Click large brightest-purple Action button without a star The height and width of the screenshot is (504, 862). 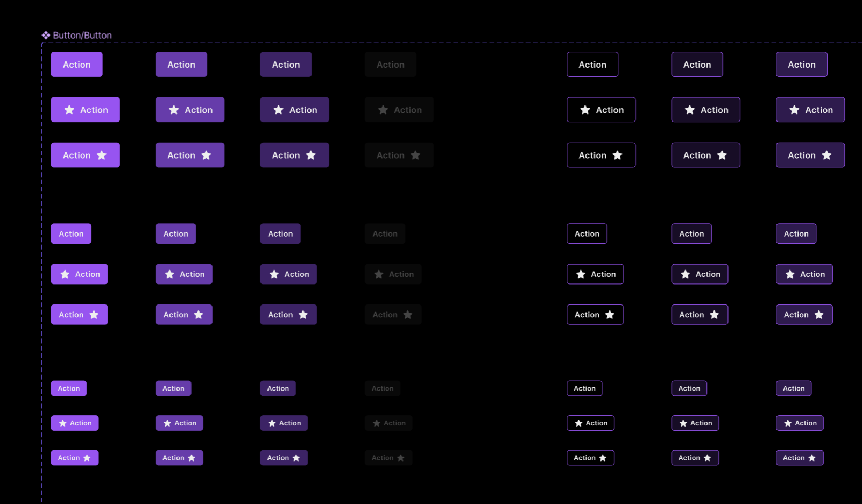[76, 65]
